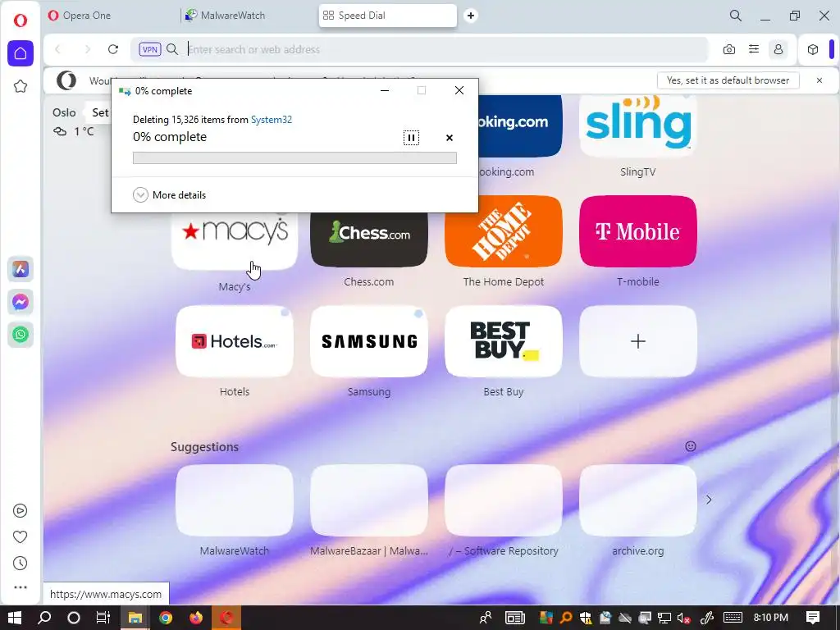
Task: Dismiss the default browser prompt
Action: point(819,80)
